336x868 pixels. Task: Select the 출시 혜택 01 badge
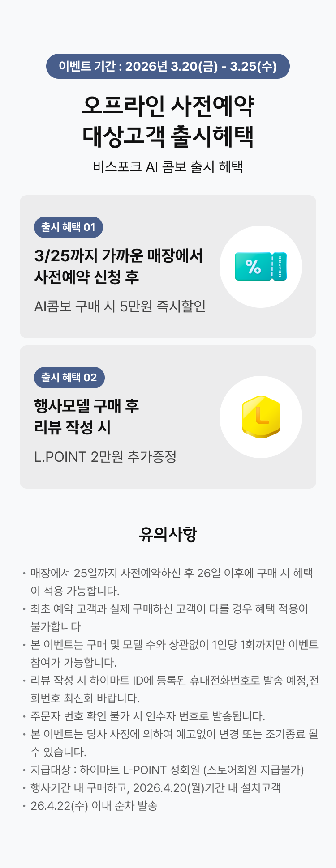click(69, 227)
